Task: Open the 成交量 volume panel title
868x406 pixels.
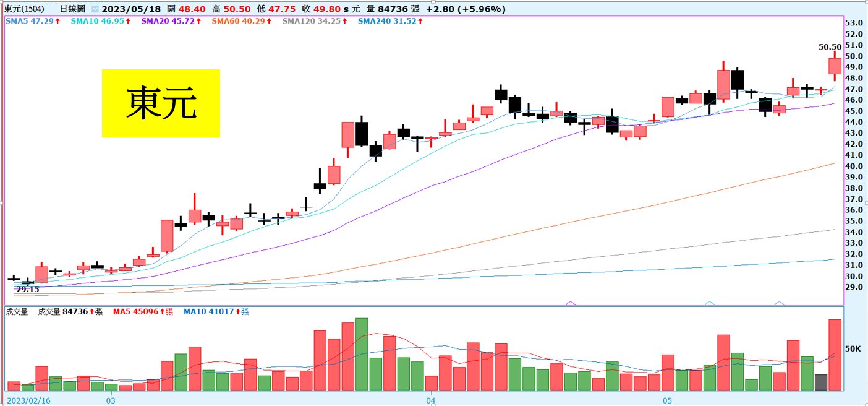Action: [17, 312]
